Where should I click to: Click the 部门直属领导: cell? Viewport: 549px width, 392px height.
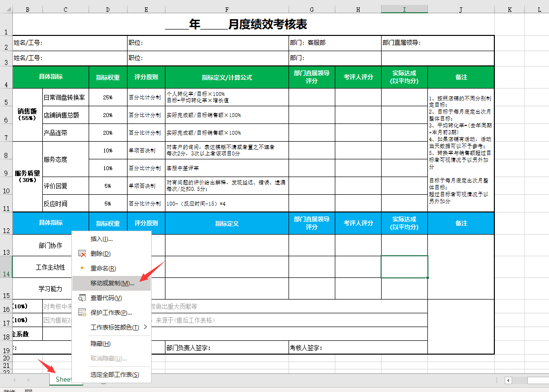[x=438, y=43]
